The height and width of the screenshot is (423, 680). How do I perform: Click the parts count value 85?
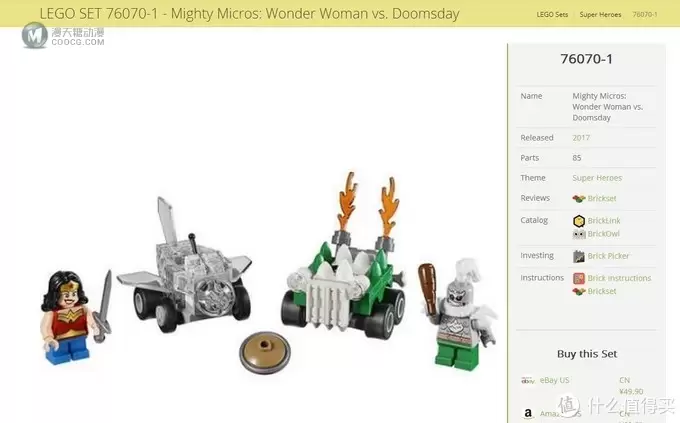click(577, 158)
